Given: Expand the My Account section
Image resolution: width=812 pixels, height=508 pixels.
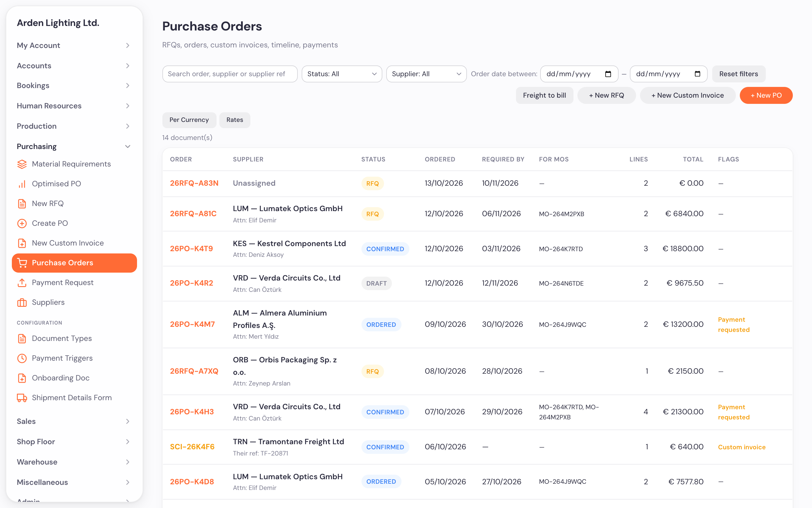Looking at the screenshot, I should 74,45.
